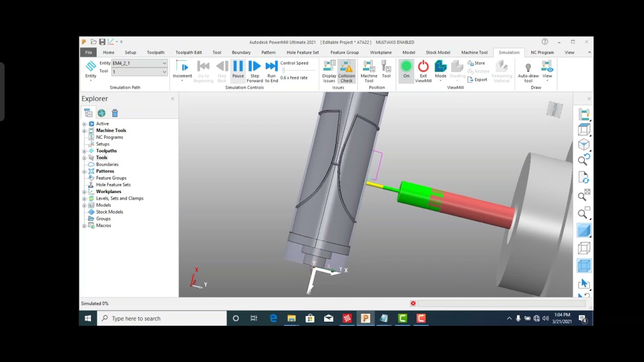644x362 pixels.
Task: Open the Tool dropdown
Action: [x=164, y=72]
